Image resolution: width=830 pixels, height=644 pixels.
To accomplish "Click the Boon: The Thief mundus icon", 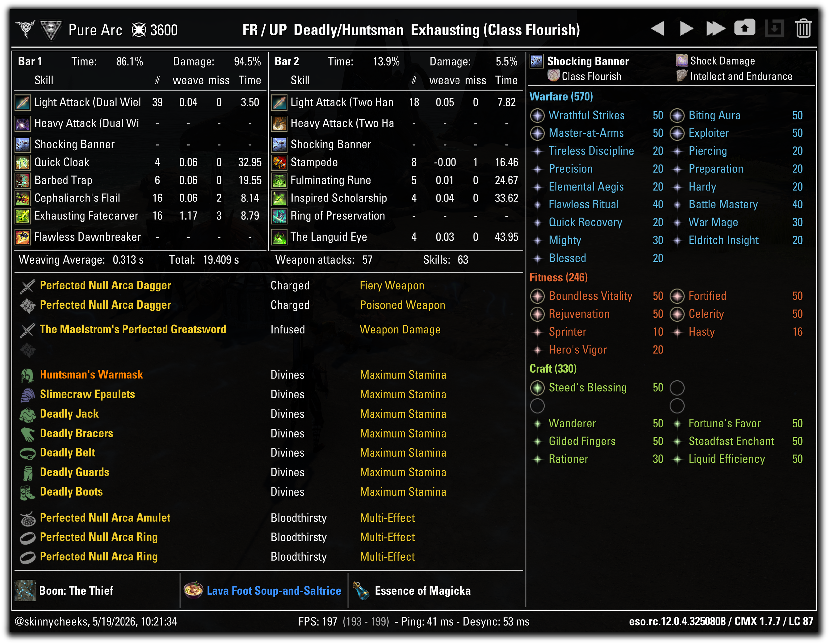I will point(25,591).
